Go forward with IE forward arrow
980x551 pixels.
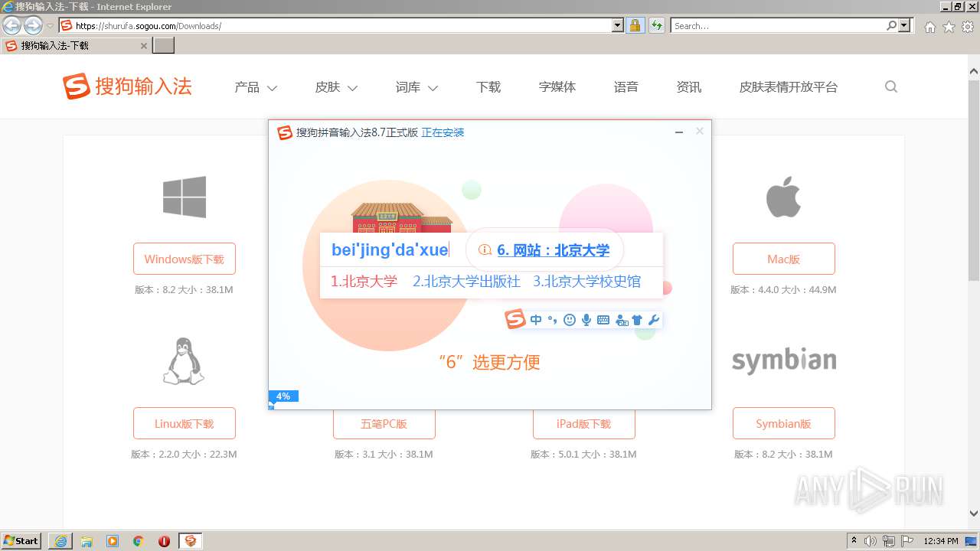click(33, 26)
